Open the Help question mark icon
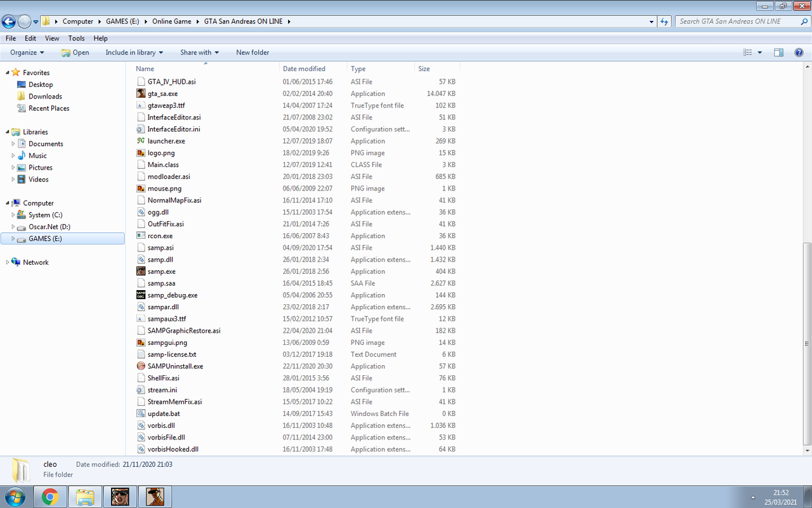812x508 pixels. point(799,53)
